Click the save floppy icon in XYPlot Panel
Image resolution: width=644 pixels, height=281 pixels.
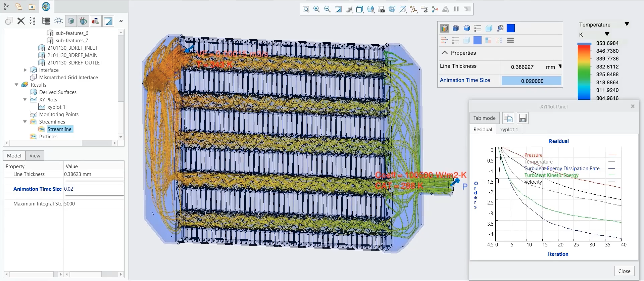(x=523, y=118)
